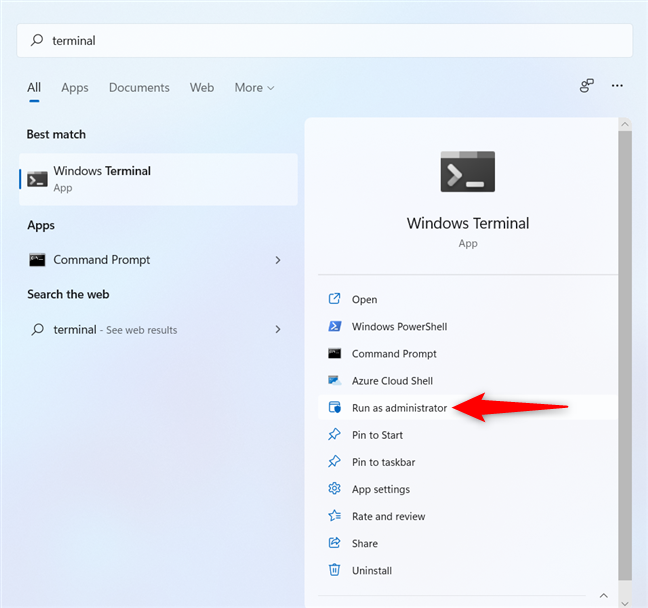Click the vertical scrollbar in details pane
This screenshot has width=648, height=608.
(625, 355)
